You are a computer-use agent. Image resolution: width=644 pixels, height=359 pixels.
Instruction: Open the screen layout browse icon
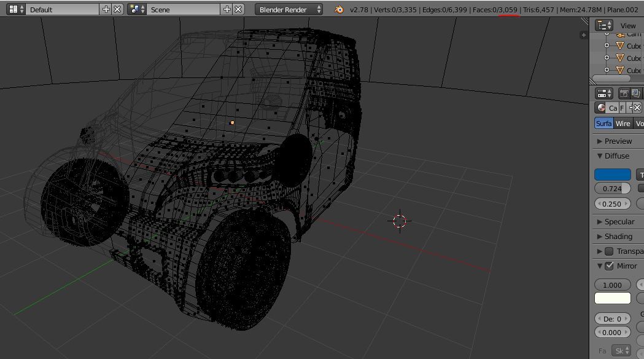point(16,9)
